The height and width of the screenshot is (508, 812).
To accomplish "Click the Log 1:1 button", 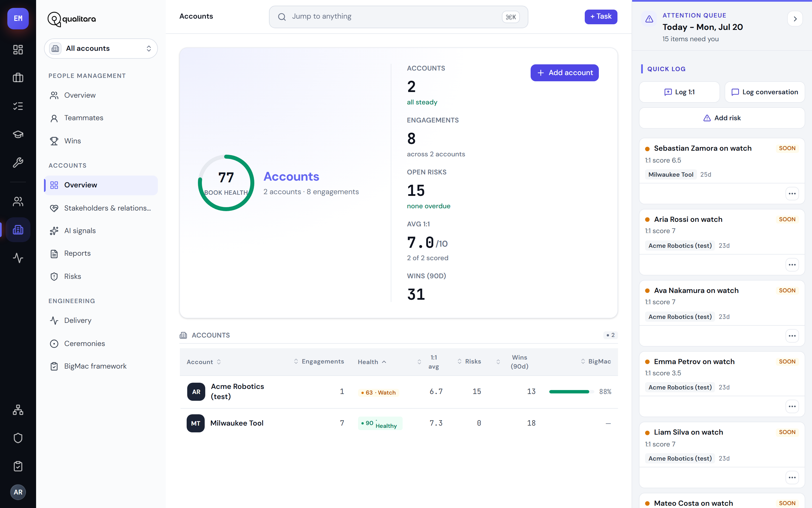I will (679, 92).
